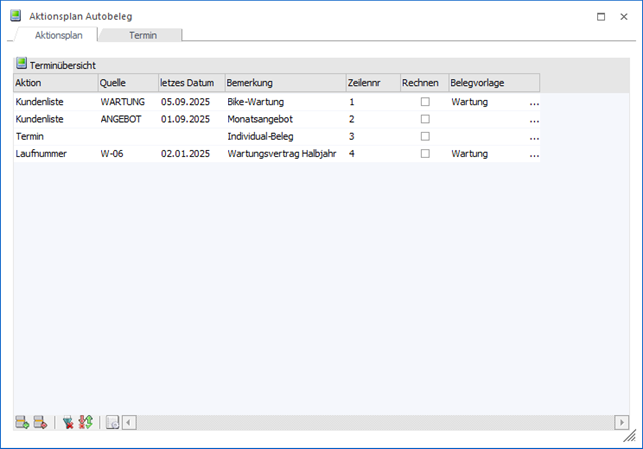
Task: Click the delete row icon in bottom toolbar
Action: pos(40,422)
